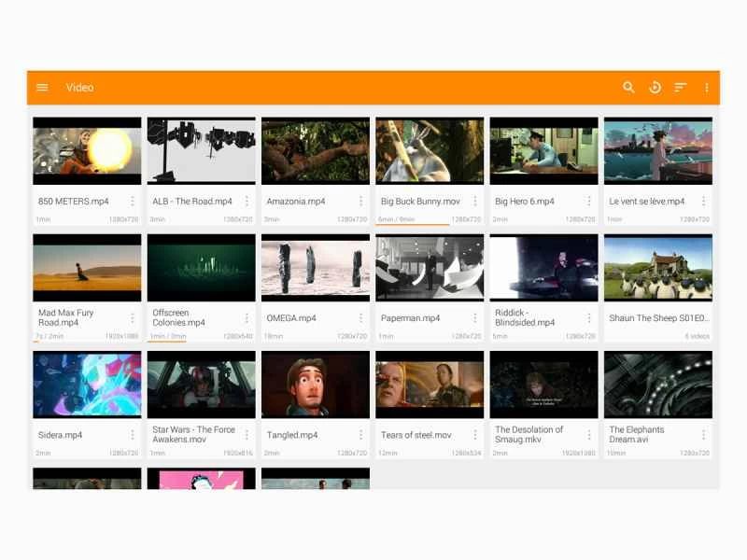747x560 pixels.
Task: Show more options for Paperman.mp4
Action: [x=475, y=318]
